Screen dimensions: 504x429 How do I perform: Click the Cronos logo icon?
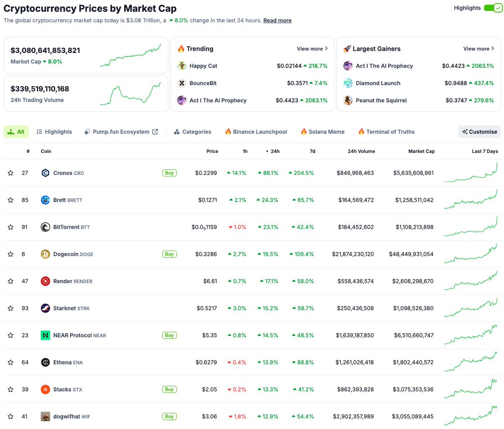coord(45,173)
